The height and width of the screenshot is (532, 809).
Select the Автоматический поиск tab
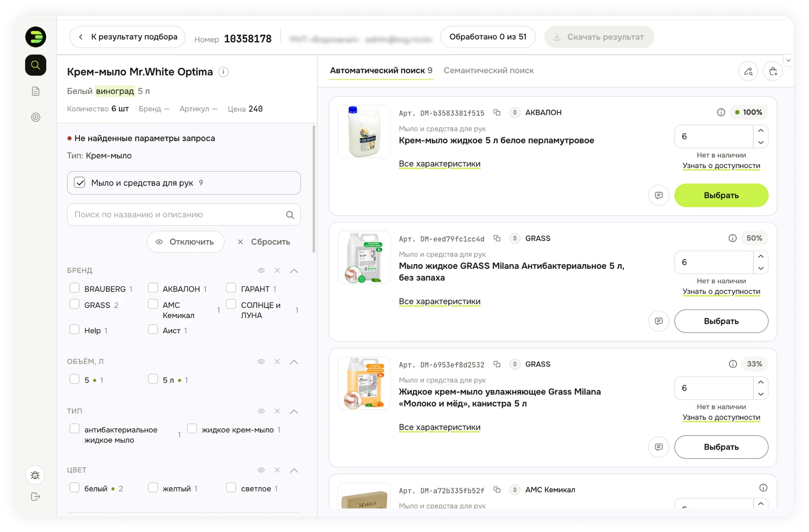(381, 70)
